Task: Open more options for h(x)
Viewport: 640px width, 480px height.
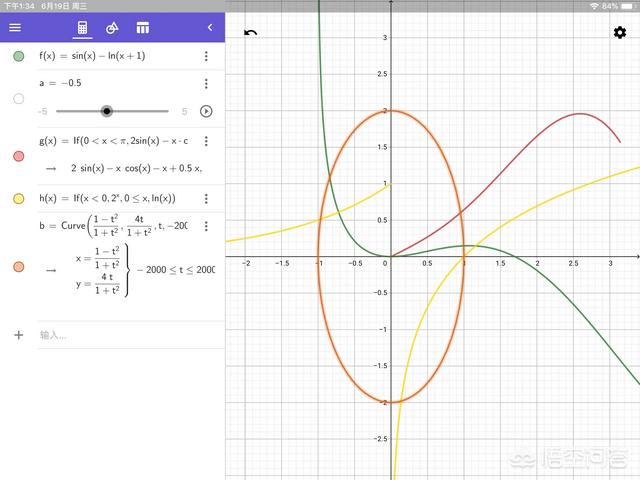Action: pyautogui.click(x=206, y=199)
